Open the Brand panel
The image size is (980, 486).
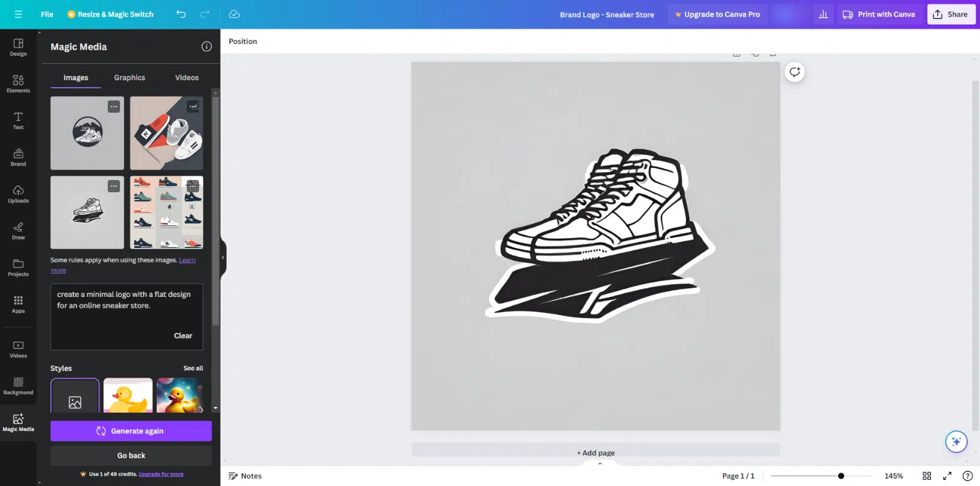click(x=18, y=157)
